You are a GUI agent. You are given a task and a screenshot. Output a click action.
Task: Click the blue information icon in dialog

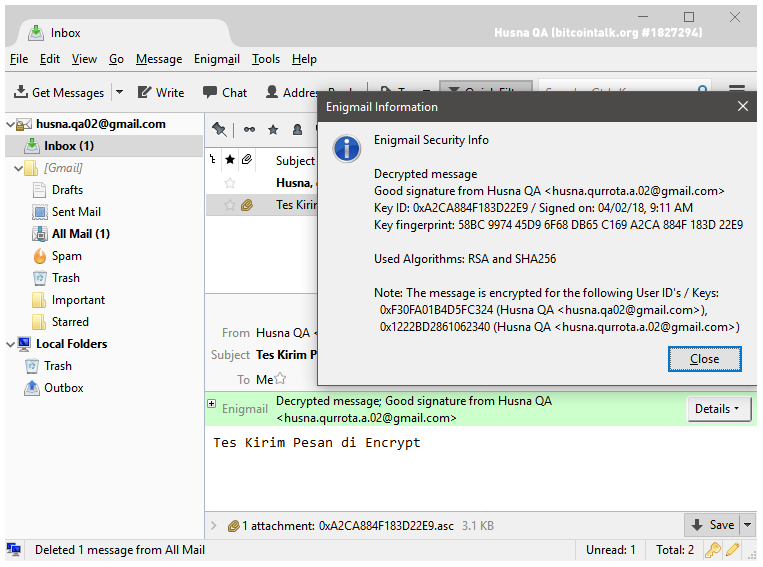click(346, 148)
